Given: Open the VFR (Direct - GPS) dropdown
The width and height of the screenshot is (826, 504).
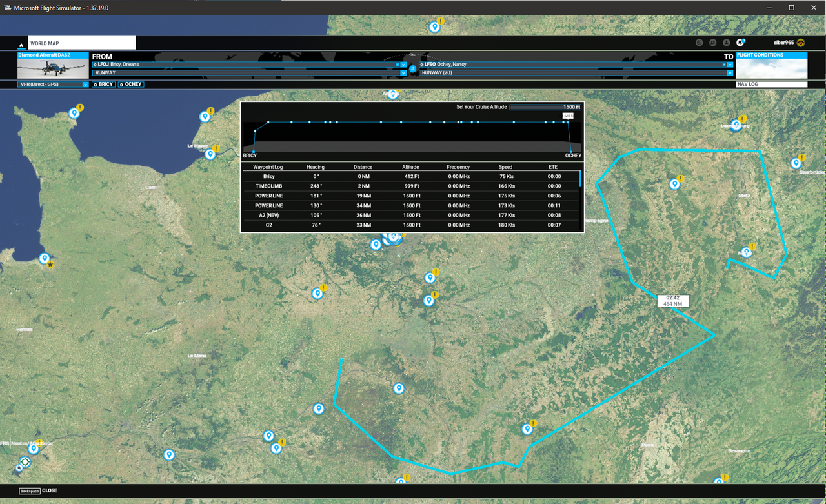Looking at the screenshot, I should [53, 85].
